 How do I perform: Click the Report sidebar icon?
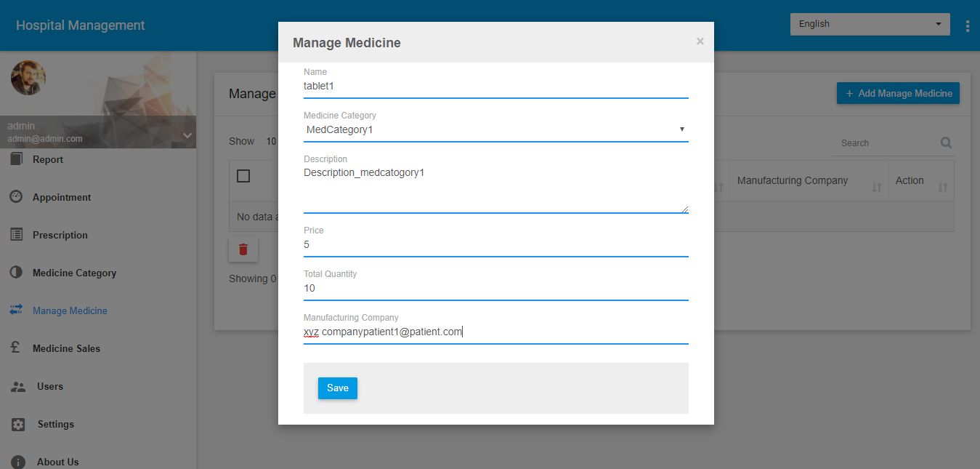(x=17, y=159)
